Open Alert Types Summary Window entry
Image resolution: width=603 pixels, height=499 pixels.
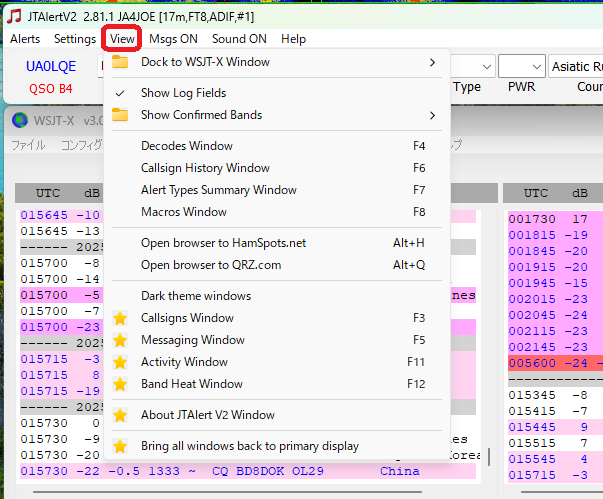click(x=277, y=190)
